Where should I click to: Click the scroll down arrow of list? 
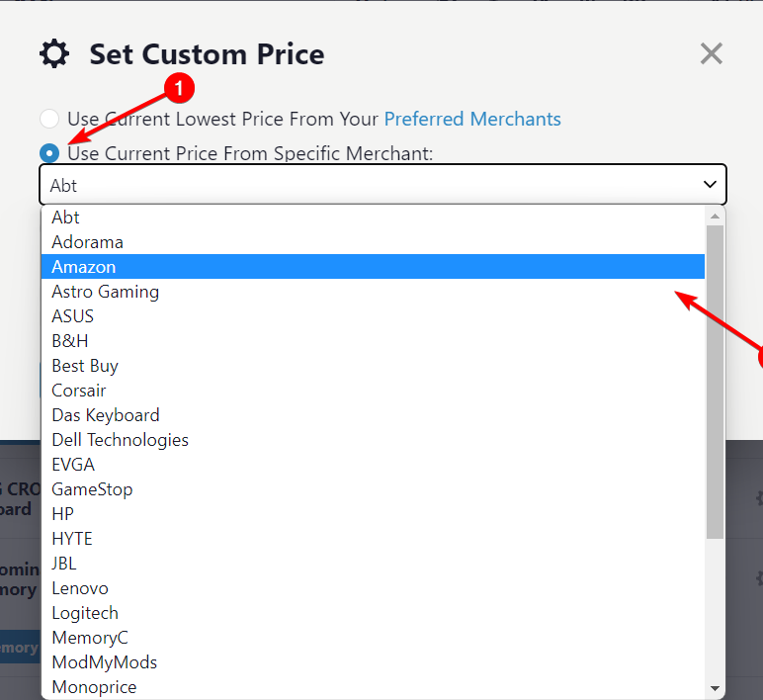(x=716, y=688)
